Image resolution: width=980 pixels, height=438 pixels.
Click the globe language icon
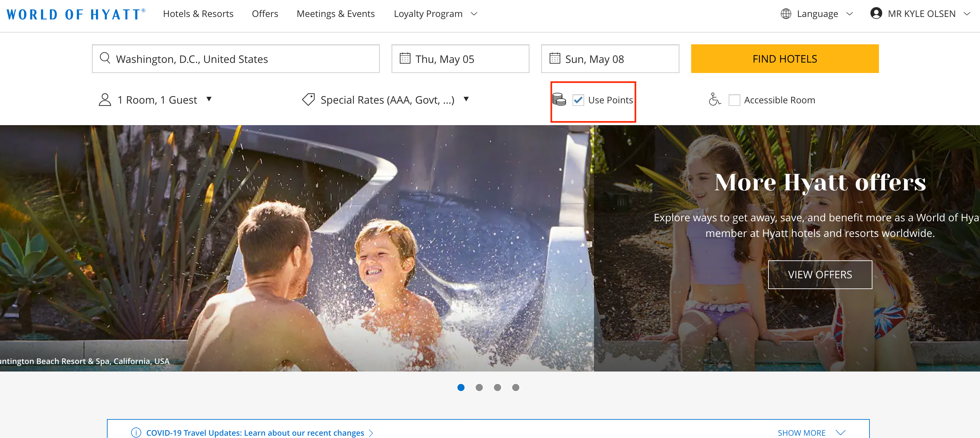click(786, 14)
